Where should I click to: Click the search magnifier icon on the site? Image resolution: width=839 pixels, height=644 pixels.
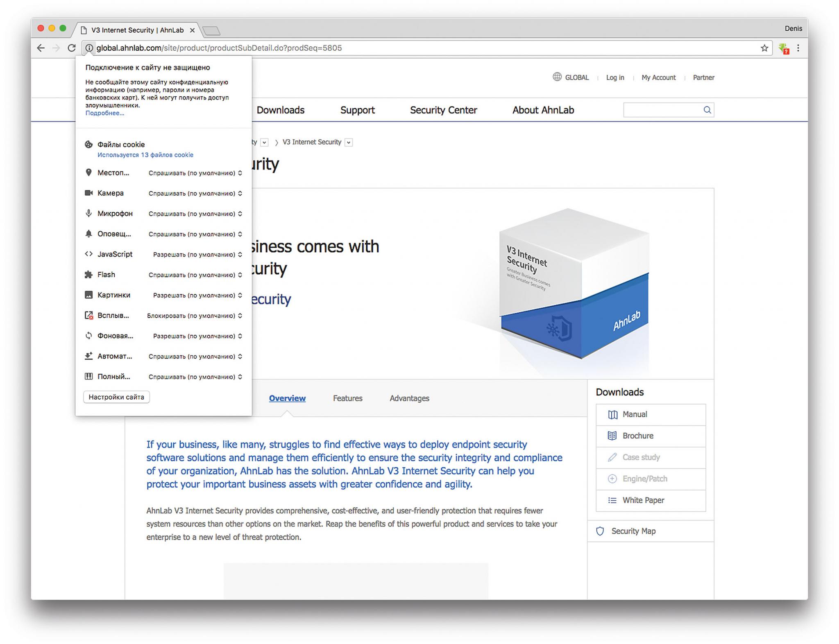coord(707,110)
